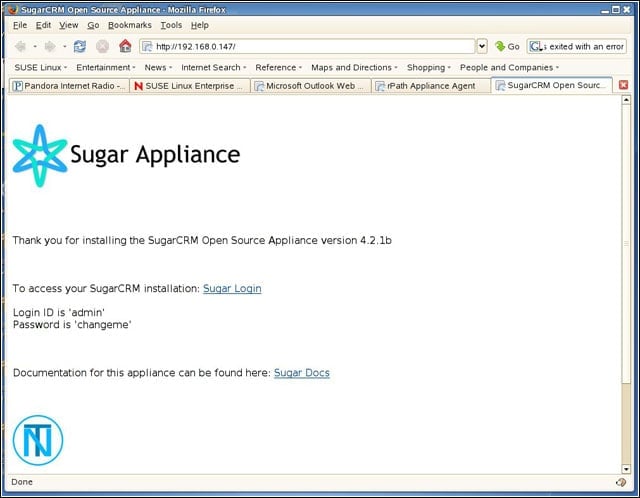Open the Forward button history dropdown arrow
640x498 pixels.
64,47
